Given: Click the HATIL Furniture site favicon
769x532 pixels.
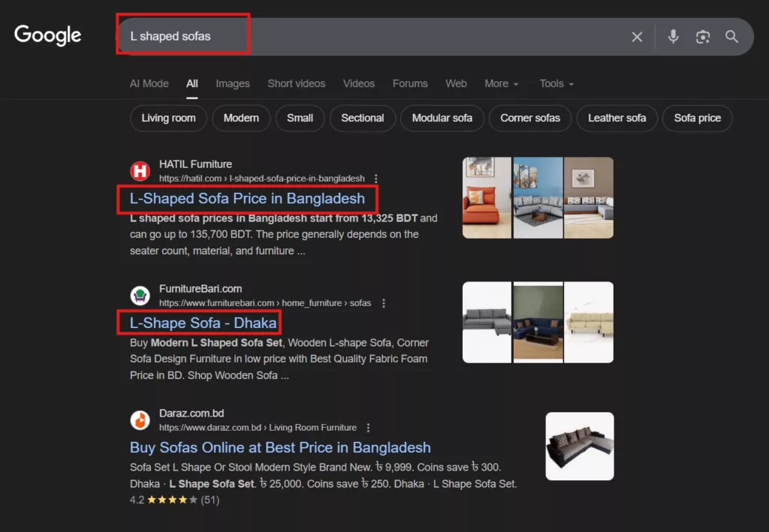Looking at the screenshot, I should click(140, 170).
